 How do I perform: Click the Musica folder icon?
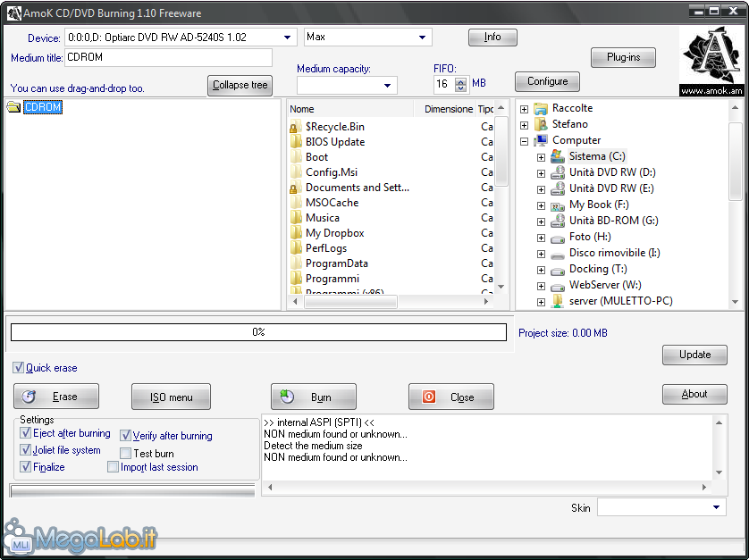click(x=296, y=218)
